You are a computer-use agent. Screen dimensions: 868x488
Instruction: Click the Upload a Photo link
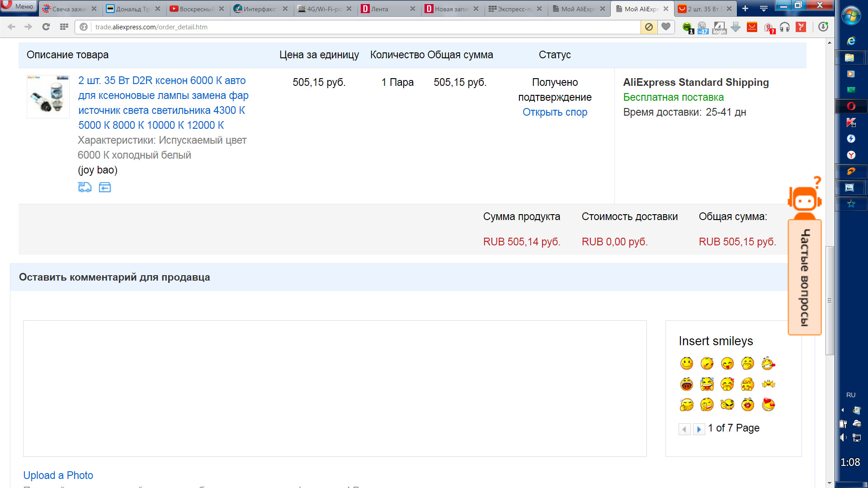click(x=58, y=475)
